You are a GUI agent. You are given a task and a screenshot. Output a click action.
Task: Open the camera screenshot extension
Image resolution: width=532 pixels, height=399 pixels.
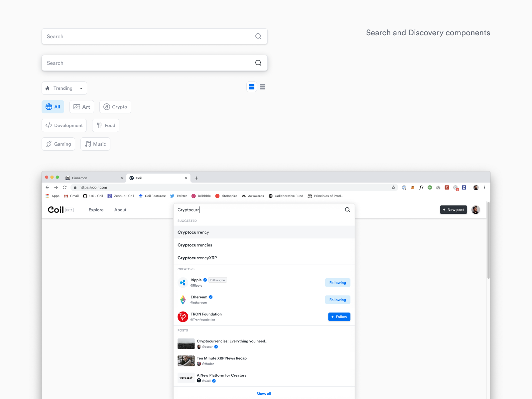tap(438, 187)
